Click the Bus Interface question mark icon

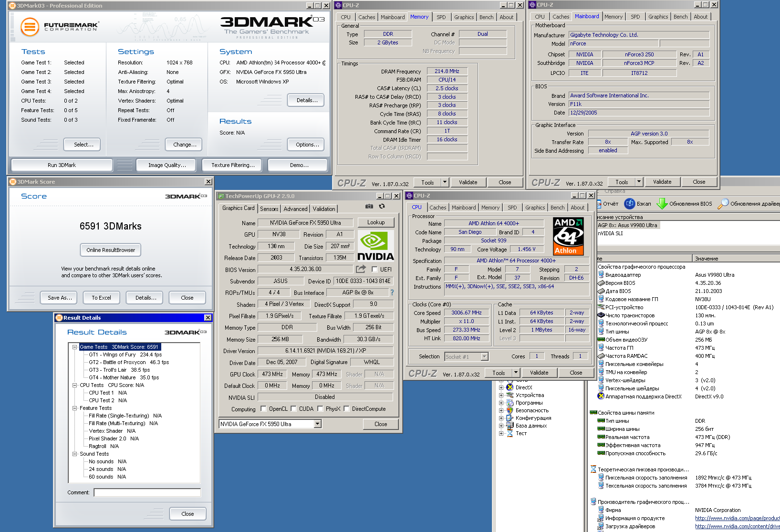point(392,292)
